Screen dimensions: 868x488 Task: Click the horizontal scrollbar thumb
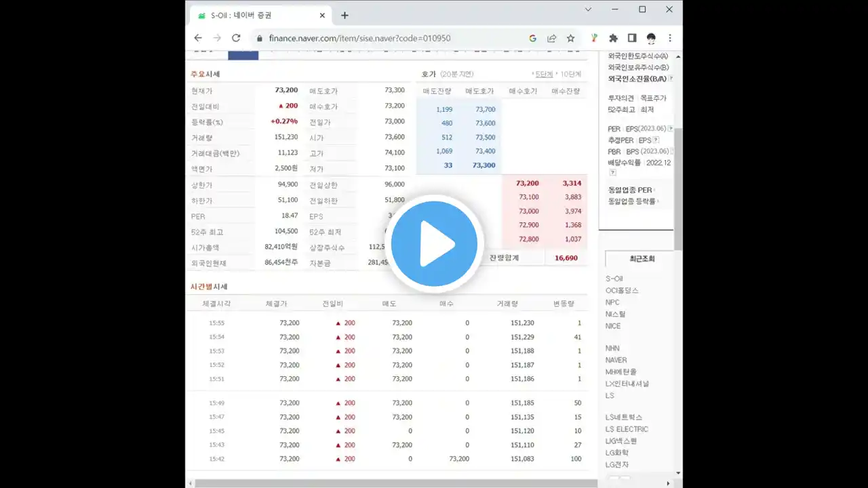397,483
